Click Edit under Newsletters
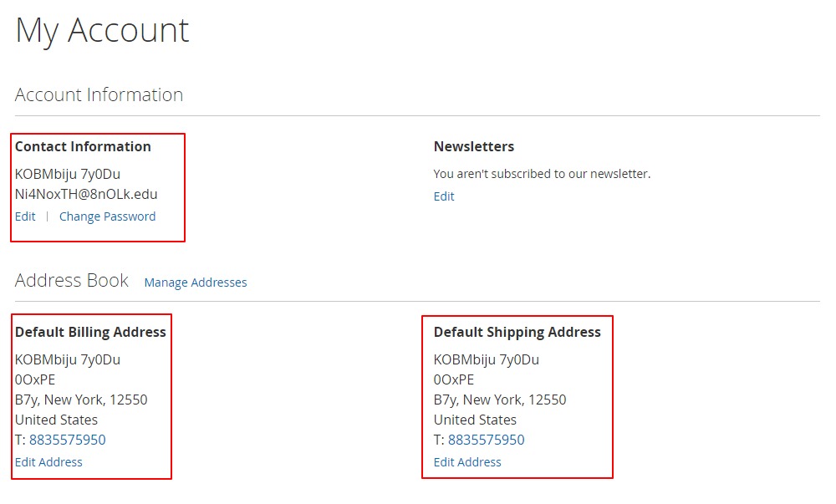This screenshot has height=504, width=836. point(444,196)
